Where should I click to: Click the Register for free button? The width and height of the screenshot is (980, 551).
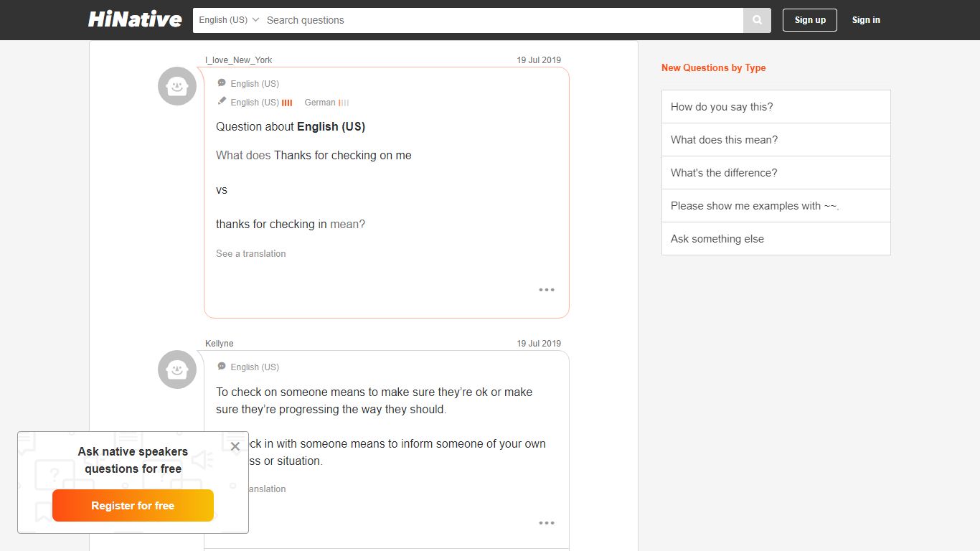point(133,506)
